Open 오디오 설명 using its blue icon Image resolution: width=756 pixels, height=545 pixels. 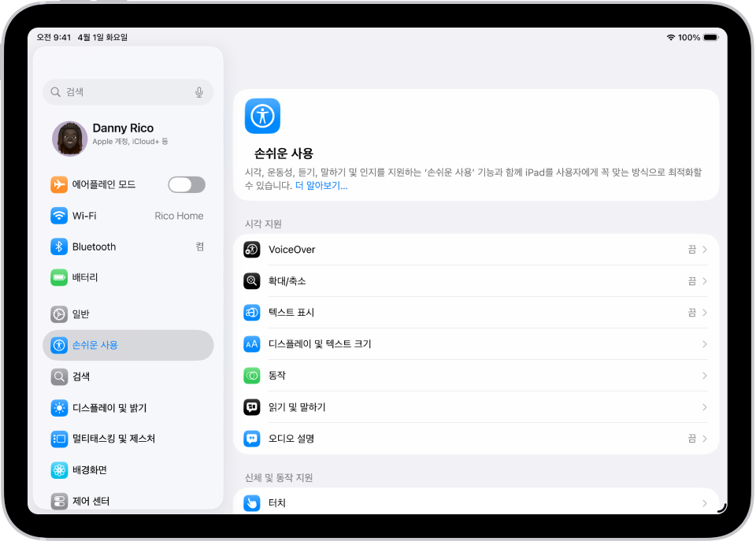click(252, 439)
